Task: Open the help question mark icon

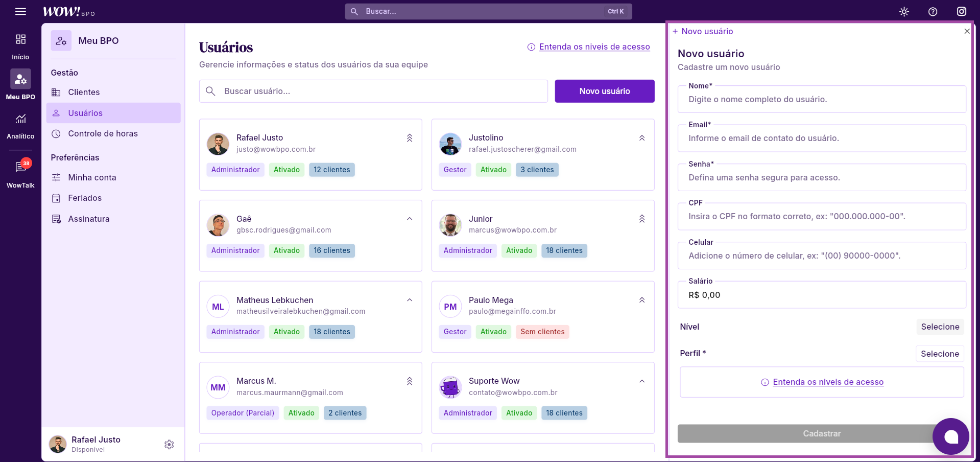Action: (933, 12)
